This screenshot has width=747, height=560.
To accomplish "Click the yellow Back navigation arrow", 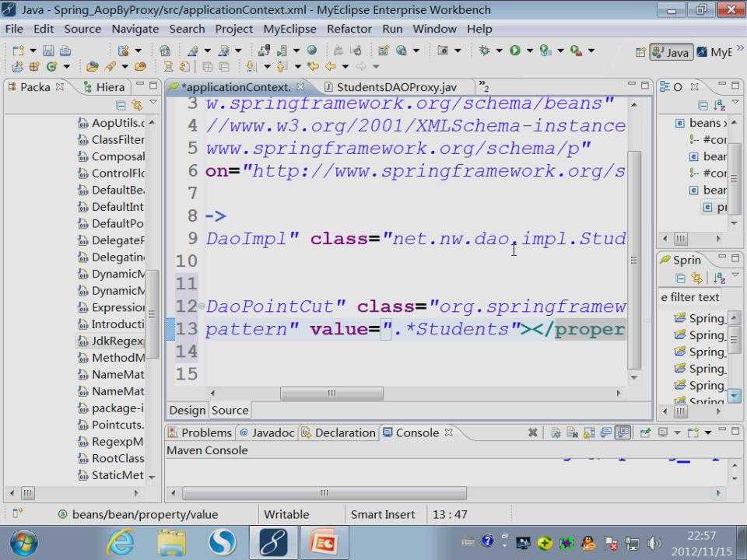I will pyautogui.click(x=330, y=67).
